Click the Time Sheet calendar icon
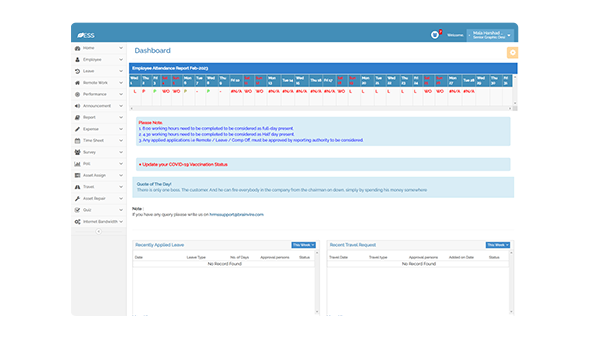Viewport: 590px width, 360px height. click(x=77, y=141)
